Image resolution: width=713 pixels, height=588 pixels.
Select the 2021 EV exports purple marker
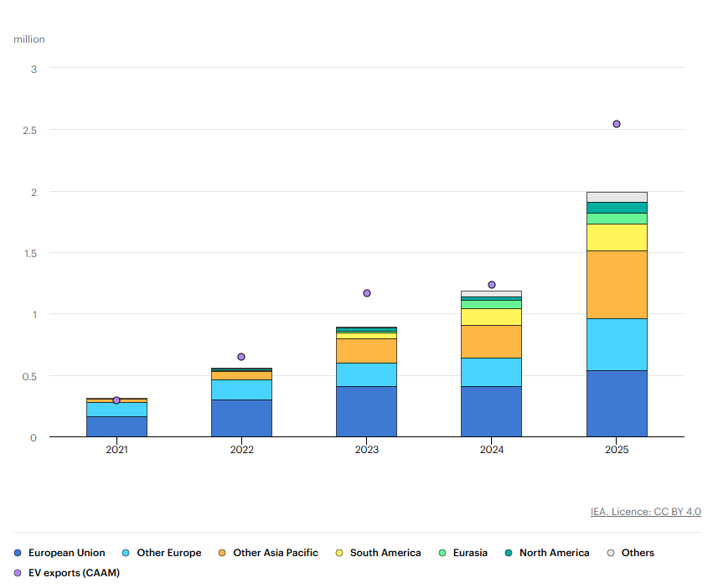coord(116,400)
